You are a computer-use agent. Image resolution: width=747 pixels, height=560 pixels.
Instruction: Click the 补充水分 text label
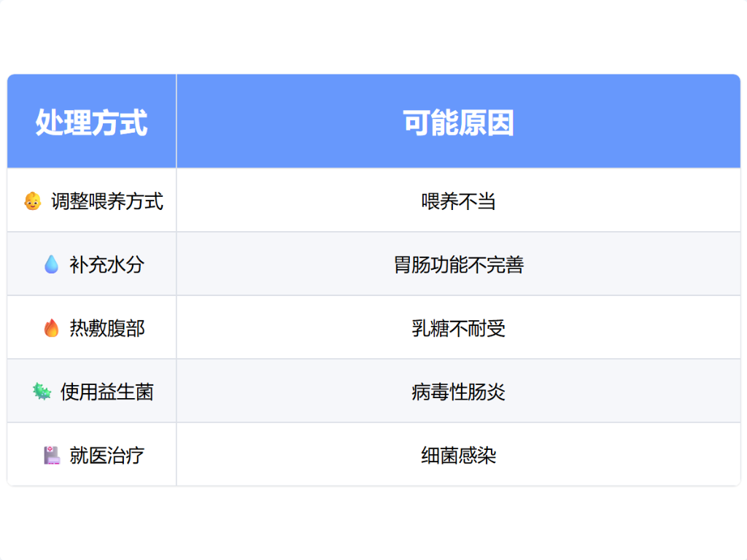pos(107,265)
